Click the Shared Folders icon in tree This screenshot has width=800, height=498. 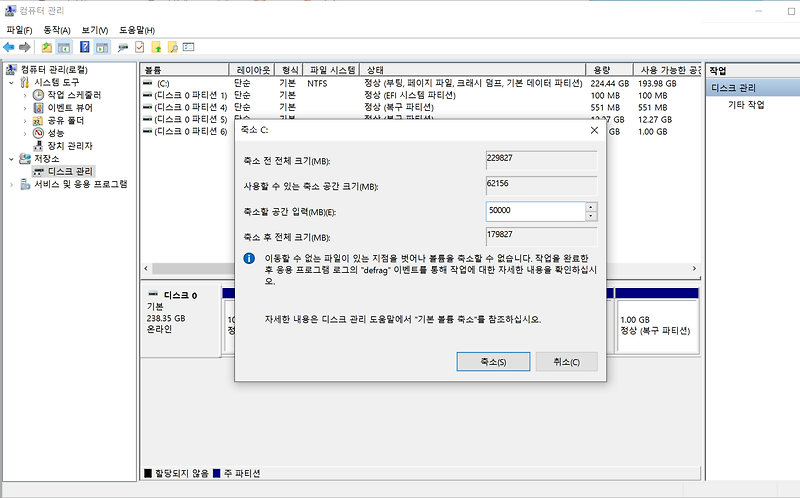click(x=38, y=120)
